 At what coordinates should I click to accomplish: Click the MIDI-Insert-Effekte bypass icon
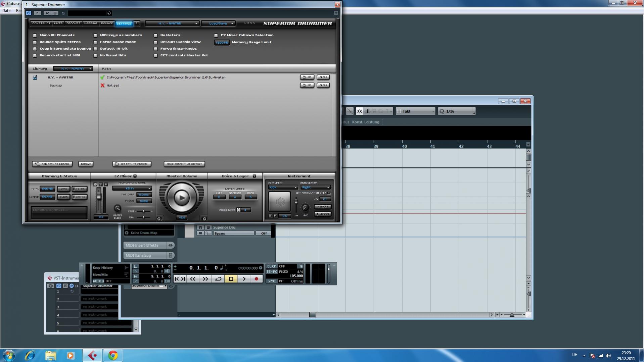pos(171,245)
